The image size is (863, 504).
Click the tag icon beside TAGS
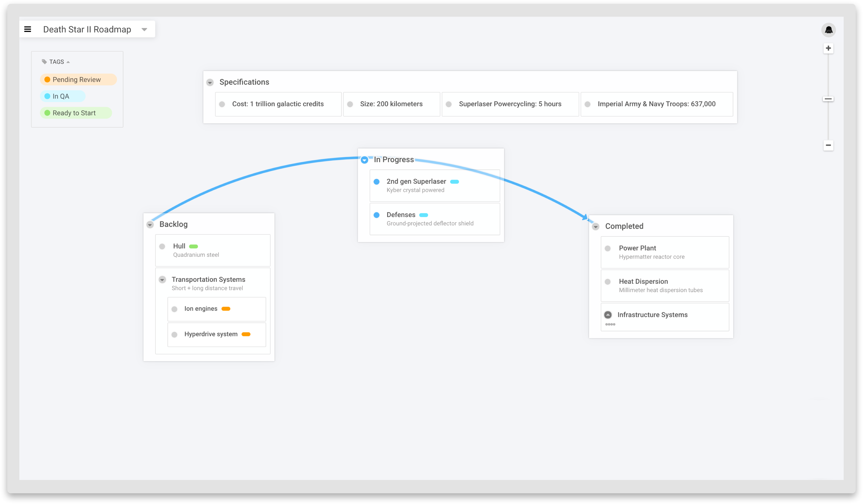[44, 62]
